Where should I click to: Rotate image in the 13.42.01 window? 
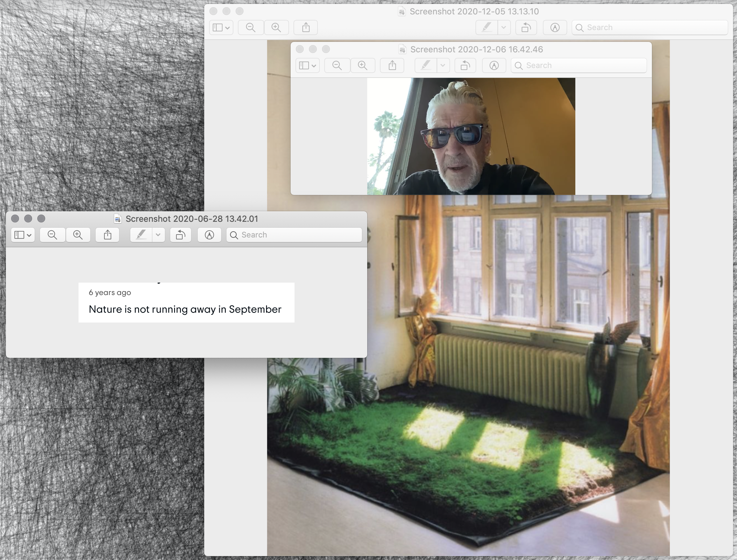click(x=180, y=235)
